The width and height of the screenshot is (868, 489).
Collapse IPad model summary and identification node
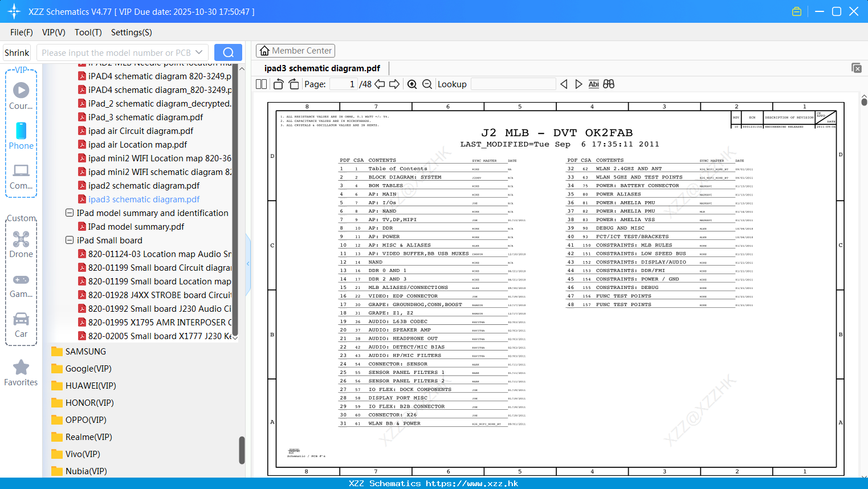(x=70, y=213)
